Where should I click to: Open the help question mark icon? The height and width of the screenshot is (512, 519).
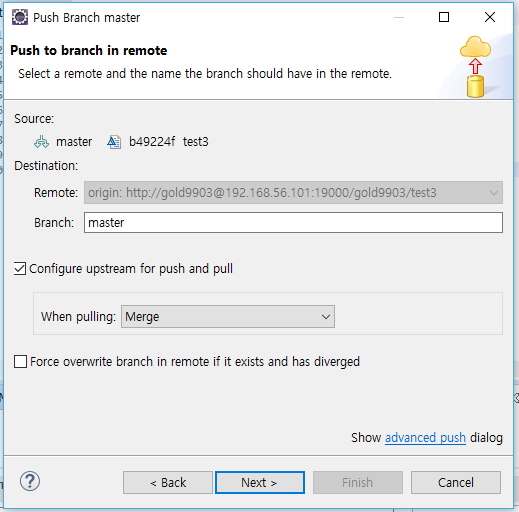pyautogui.click(x=30, y=481)
